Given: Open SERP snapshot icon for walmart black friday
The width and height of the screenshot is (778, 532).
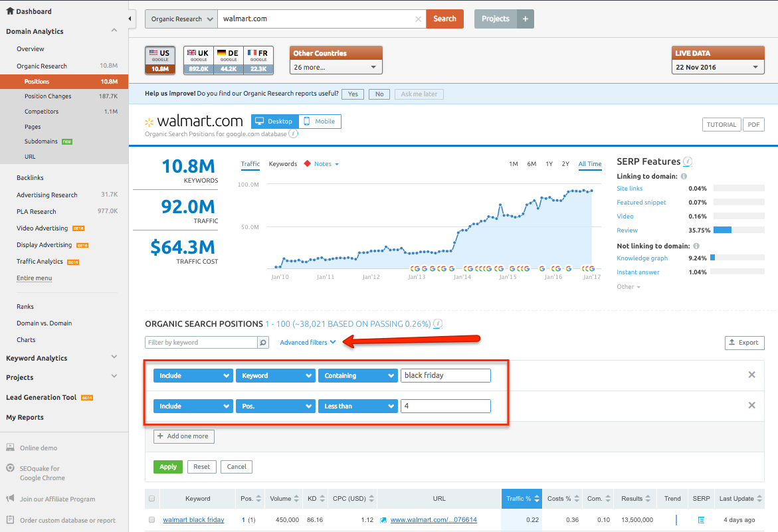Looking at the screenshot, I should tap(701, 520).
